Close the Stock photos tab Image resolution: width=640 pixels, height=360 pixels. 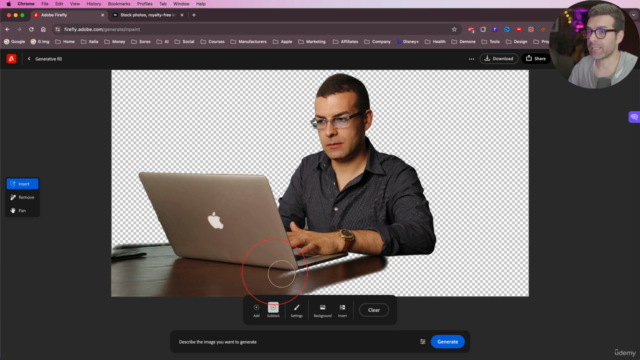(182, 15)
